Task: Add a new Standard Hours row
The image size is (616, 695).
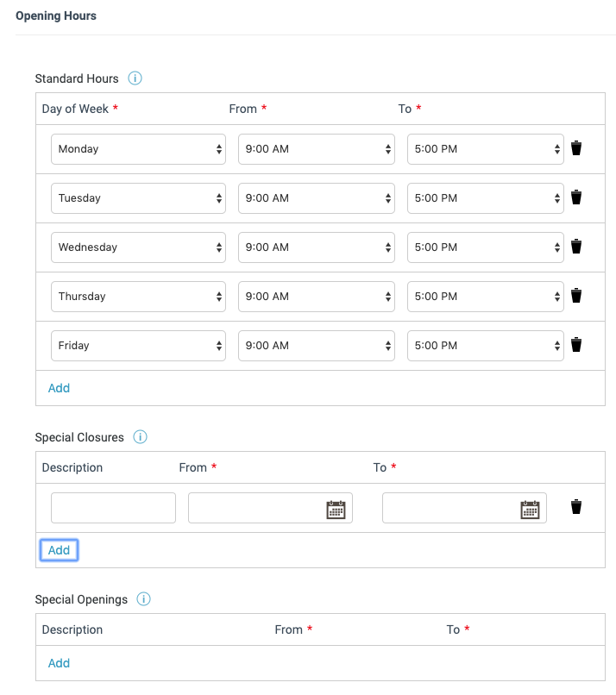Action: tap(59, 388)
